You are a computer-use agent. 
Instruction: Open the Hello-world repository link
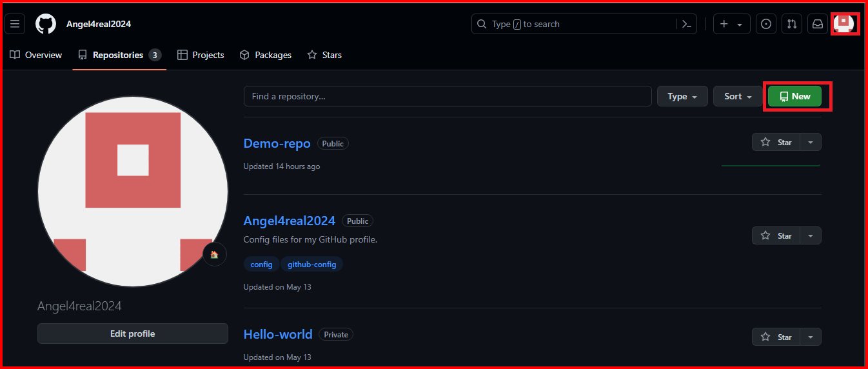[x=278, y=334]
